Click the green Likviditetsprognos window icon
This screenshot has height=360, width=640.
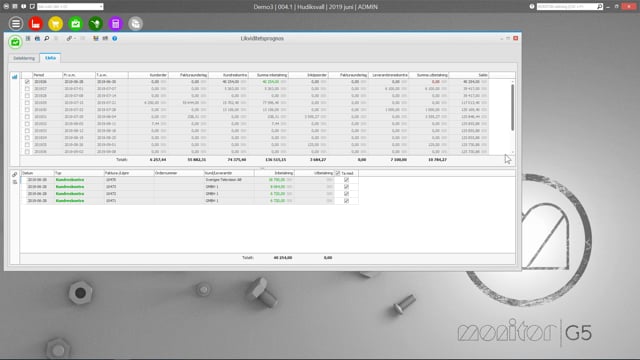click(15, 42)
